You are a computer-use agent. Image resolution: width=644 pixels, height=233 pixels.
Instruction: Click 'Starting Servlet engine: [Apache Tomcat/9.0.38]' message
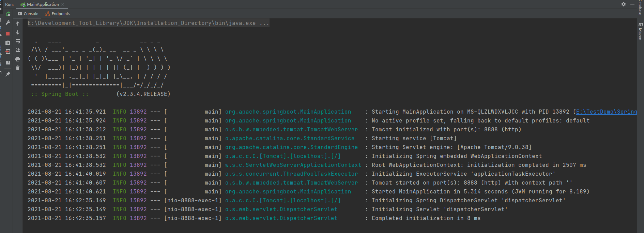click(451, 147)
